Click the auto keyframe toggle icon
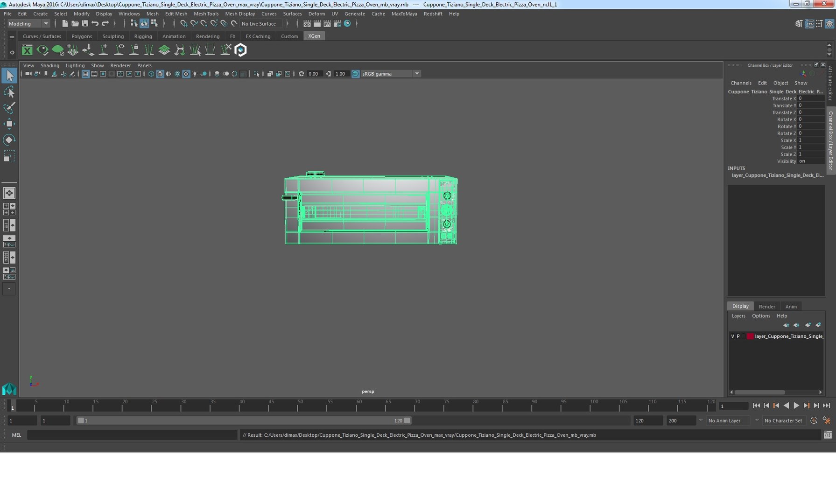This screenshot has height=504, width=836. click(813, 420)
